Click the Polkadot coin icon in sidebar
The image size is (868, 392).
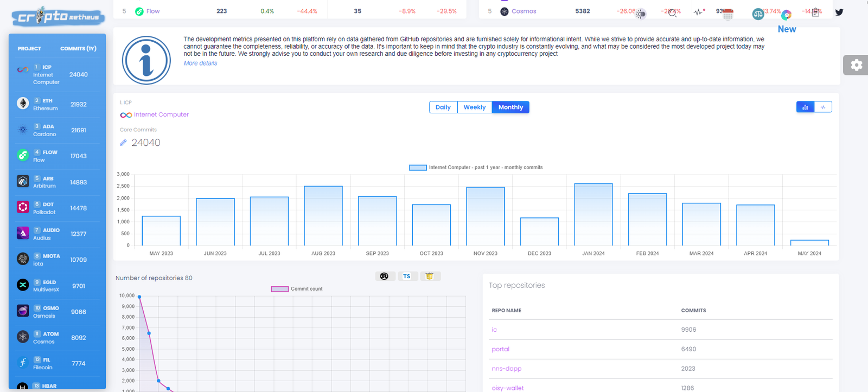point(23,207)
